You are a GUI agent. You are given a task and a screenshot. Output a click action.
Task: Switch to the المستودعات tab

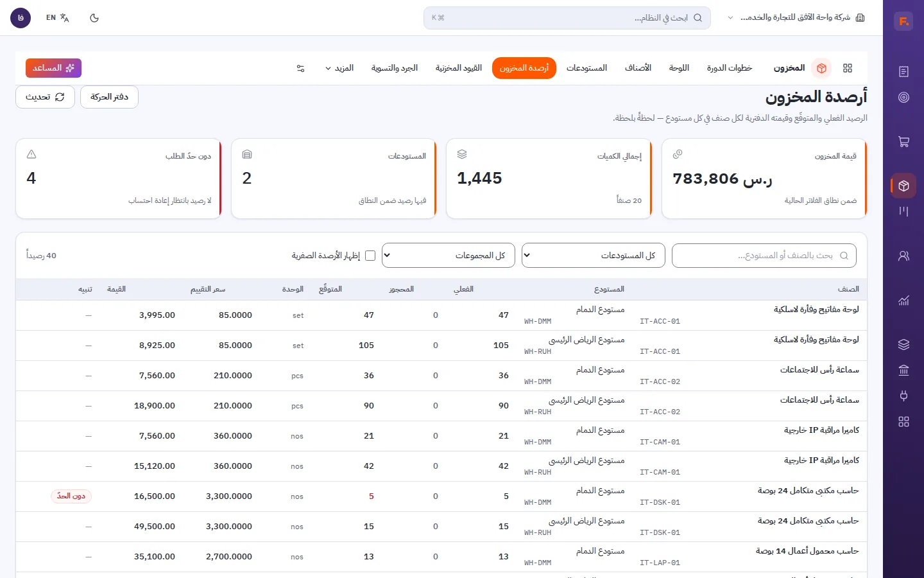[586, 68]
